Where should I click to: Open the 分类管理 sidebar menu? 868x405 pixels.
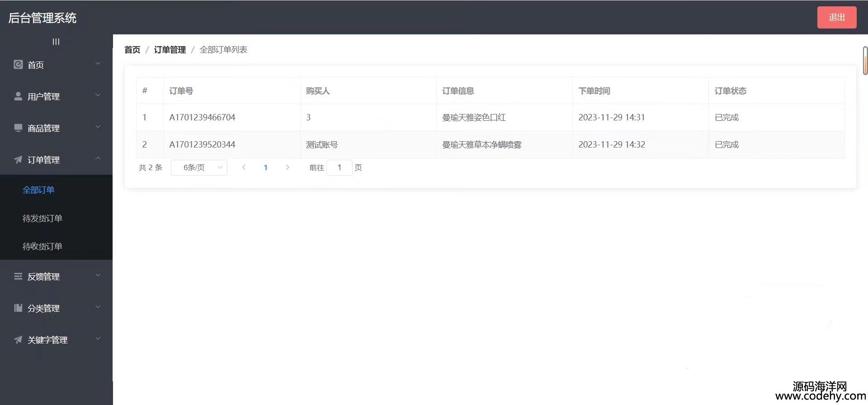pyautogui.click(x=56, y=308)
